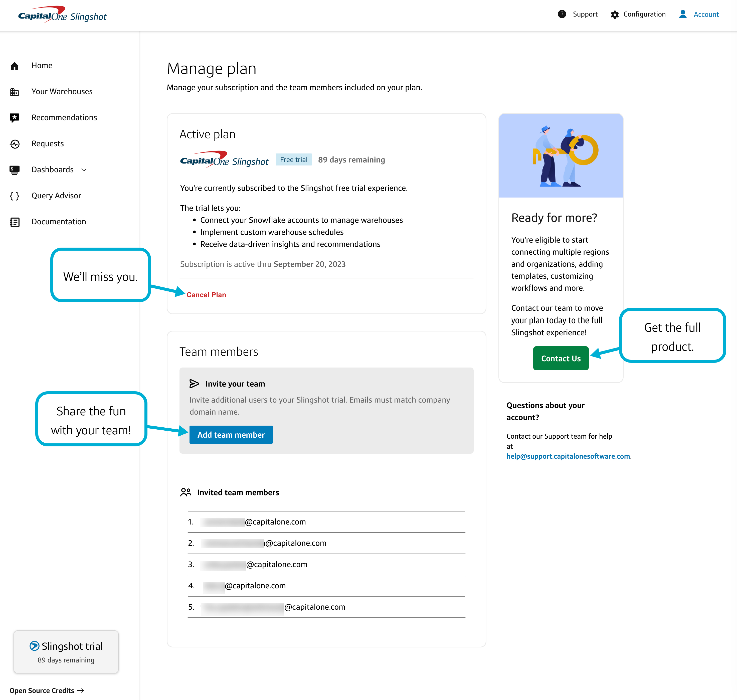Click the Query Advisor braces icon
Screen dimensions: 737x700
point(15,196)
